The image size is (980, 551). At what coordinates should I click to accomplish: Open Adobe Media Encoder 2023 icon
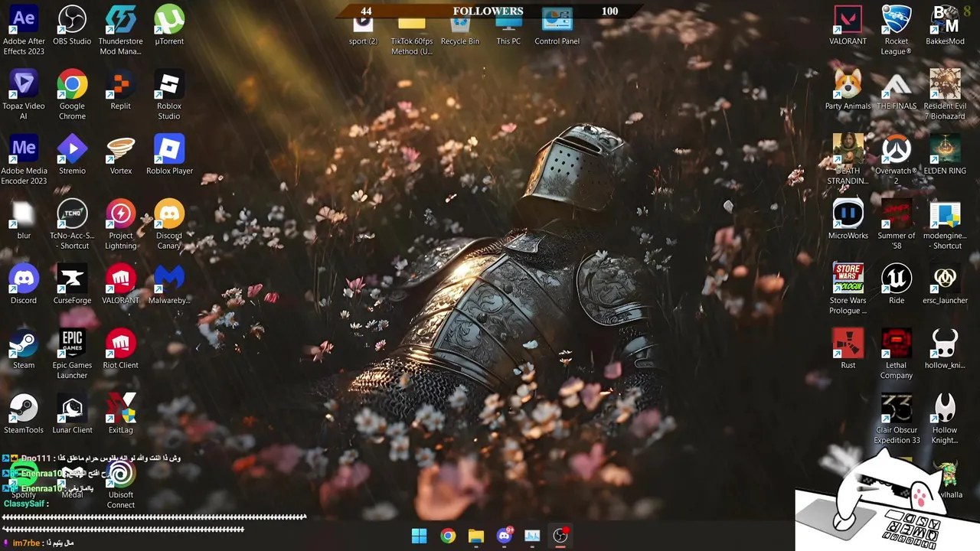pyautogui.click(x=24, y=161)
